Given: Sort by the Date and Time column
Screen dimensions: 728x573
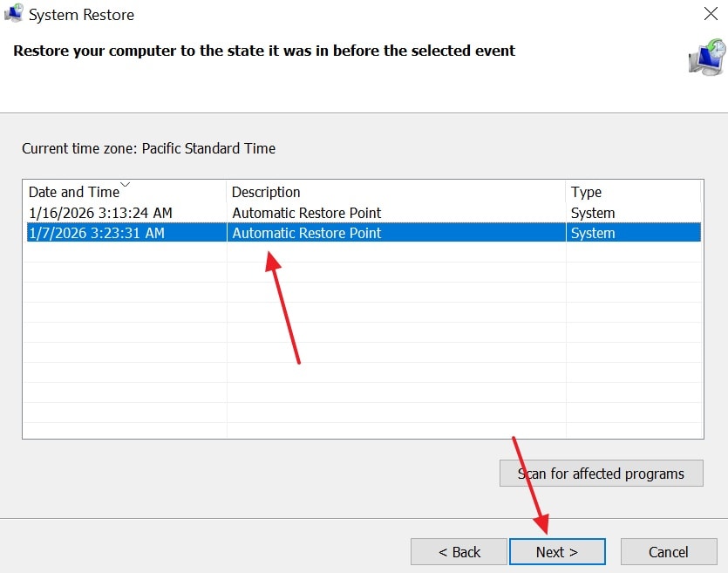Looking at the screenshot, I should pyautogui.click(x=73, y=193).
